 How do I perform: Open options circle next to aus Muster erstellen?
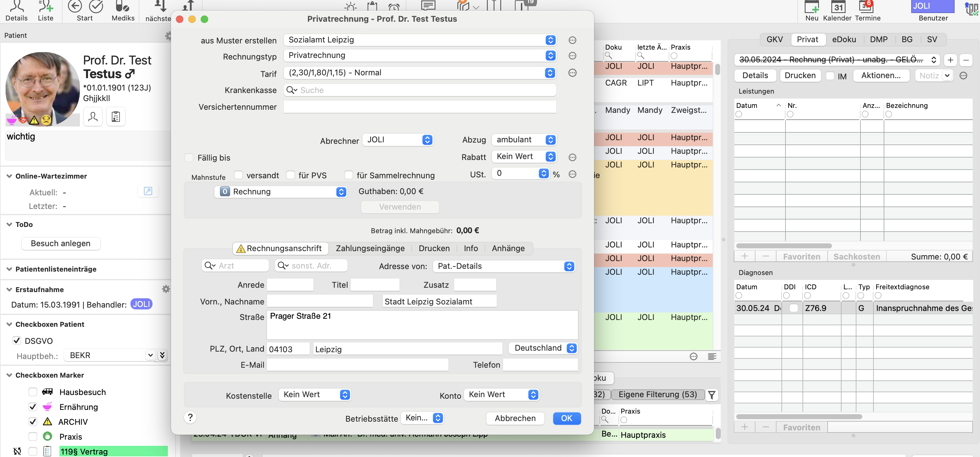[572, 40]
